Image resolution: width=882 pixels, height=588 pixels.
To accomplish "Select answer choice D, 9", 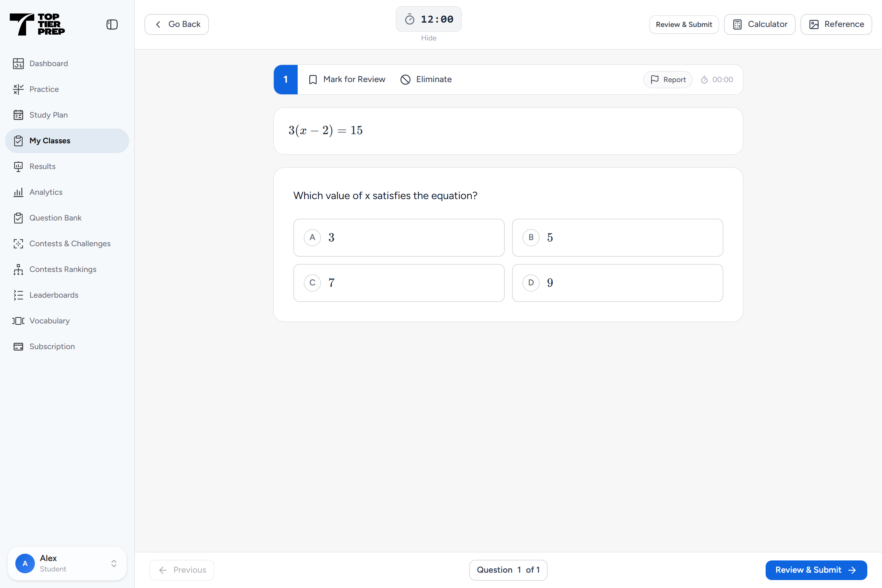I will coord(617,283).
